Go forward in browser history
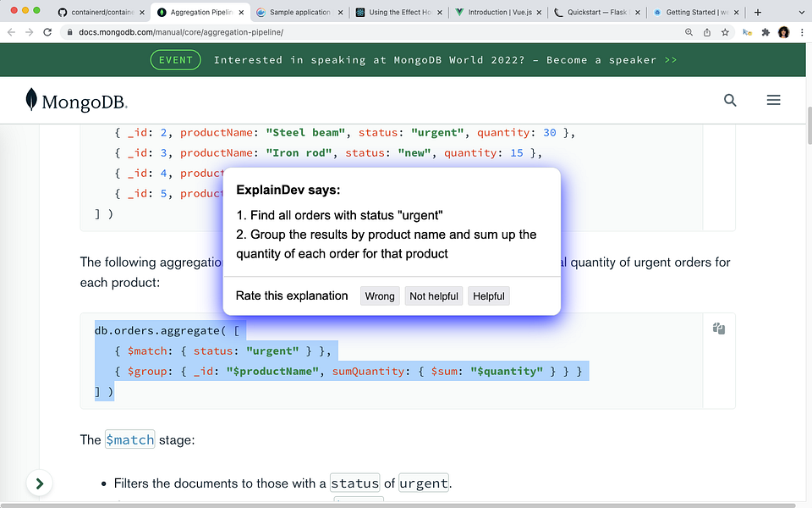Screen dimensions: 812x508 click(30, 32)
